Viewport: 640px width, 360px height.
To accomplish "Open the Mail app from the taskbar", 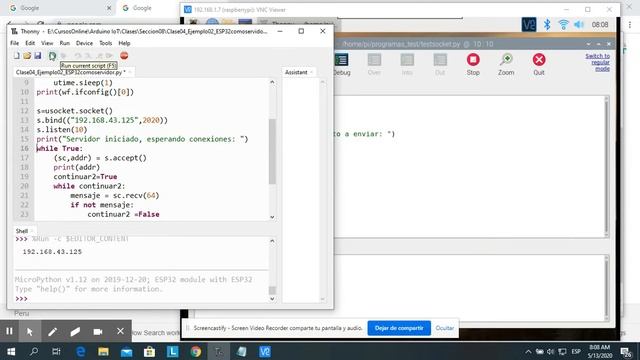I will pos(127,351).
